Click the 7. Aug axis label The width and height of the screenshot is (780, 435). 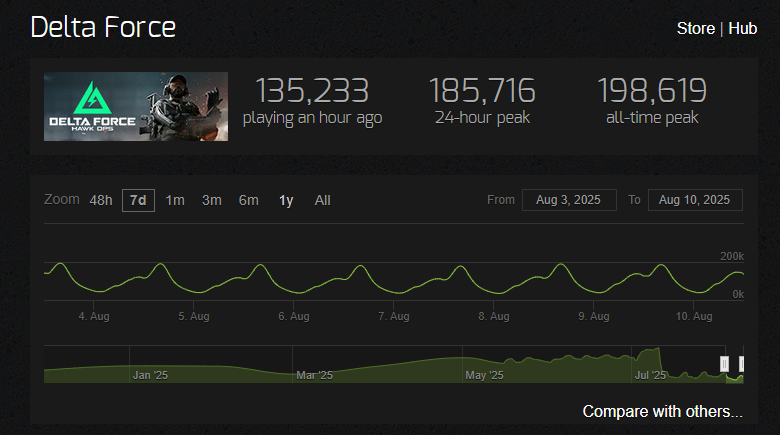pos(394,316)
